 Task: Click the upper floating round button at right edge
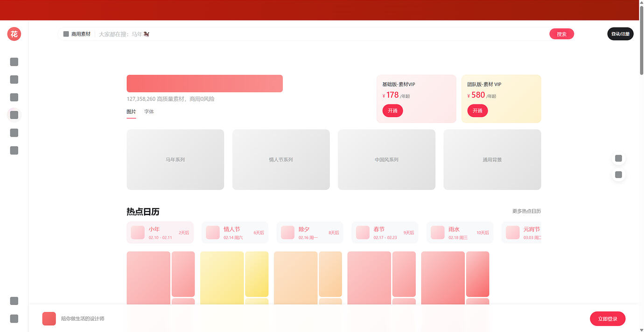coord(618,159)
